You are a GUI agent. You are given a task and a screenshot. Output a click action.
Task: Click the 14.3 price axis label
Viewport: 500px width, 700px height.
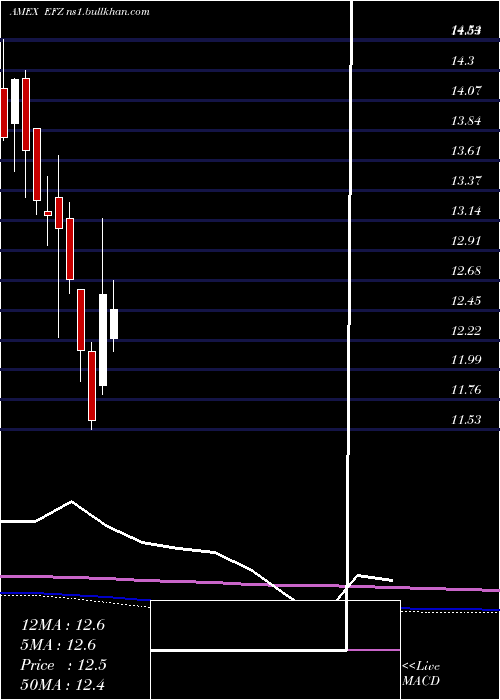[x=462, y=61]
